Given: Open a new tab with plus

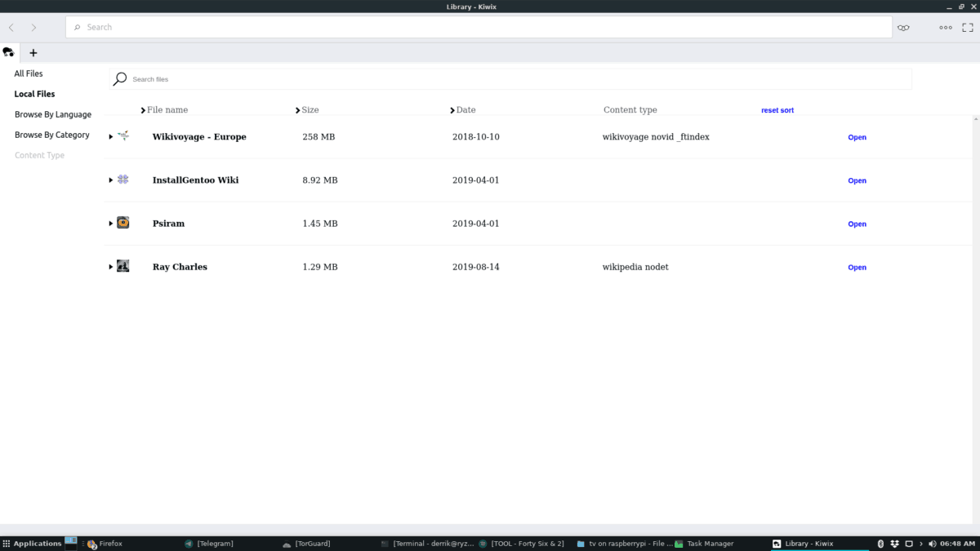Looking at the screenshot, I should pos(33,53).
